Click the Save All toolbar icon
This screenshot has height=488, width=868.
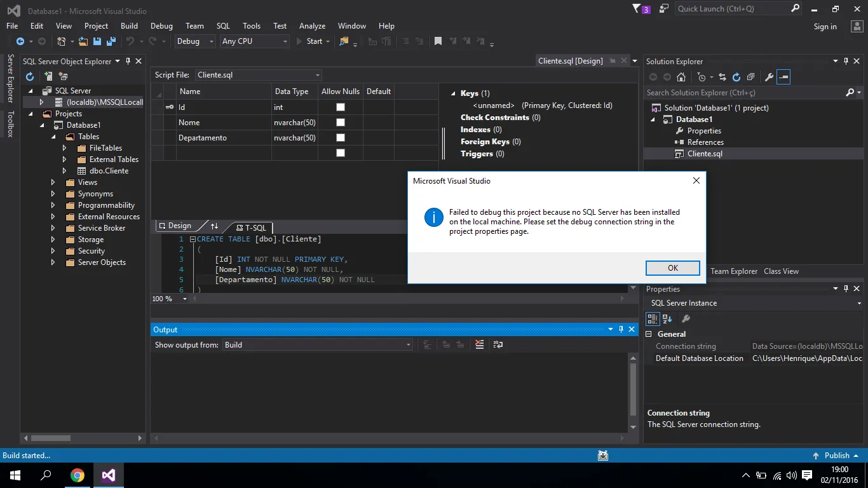pyautogui.click(x=111, y=41)
